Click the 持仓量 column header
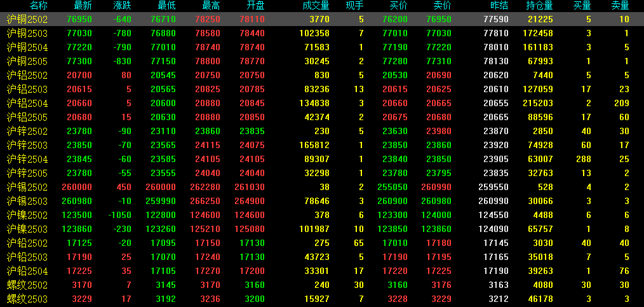This screenshot has height=307, width=644. click(x=539, y=5)
